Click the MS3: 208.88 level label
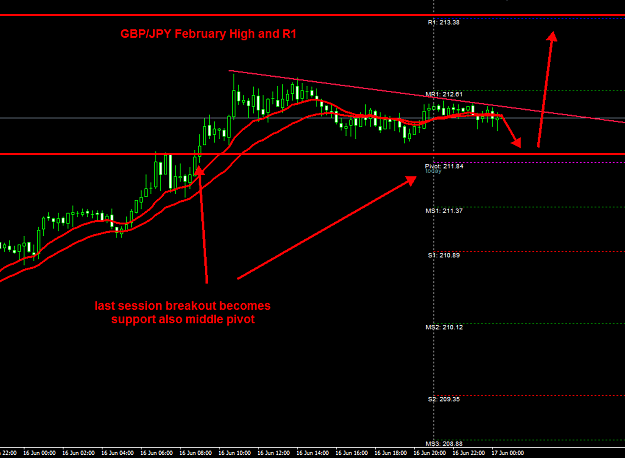Viewport: 625px width, 458px height. click(444, 444)
